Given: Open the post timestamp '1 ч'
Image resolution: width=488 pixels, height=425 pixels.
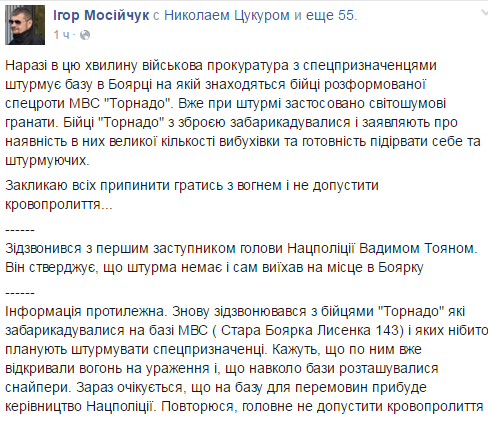Looking at the screenshot, I should tap(62, 35).
